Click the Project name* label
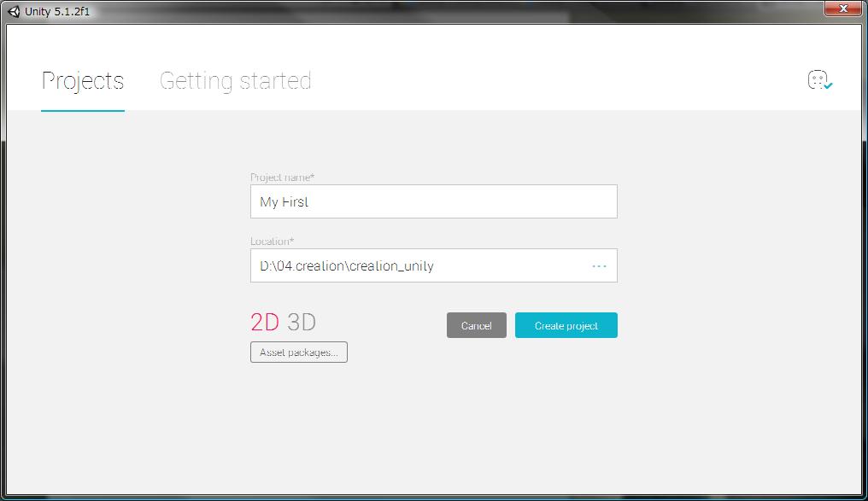 282,178
